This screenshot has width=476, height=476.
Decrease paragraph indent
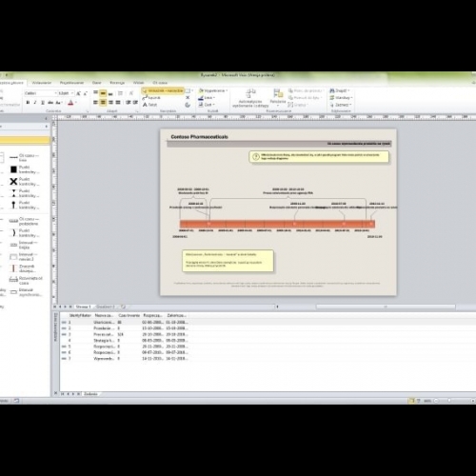[129, 103]
